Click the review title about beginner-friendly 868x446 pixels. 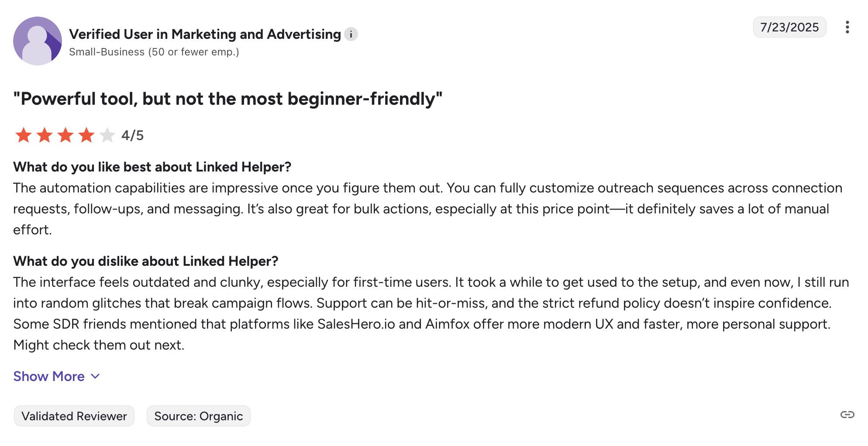click(x=228, y=99)
